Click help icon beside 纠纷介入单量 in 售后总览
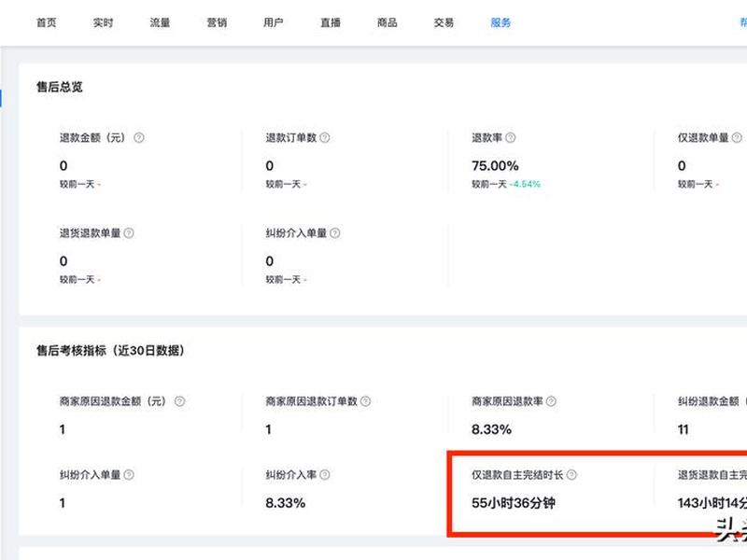747x560 pixels. click(335, 232)
